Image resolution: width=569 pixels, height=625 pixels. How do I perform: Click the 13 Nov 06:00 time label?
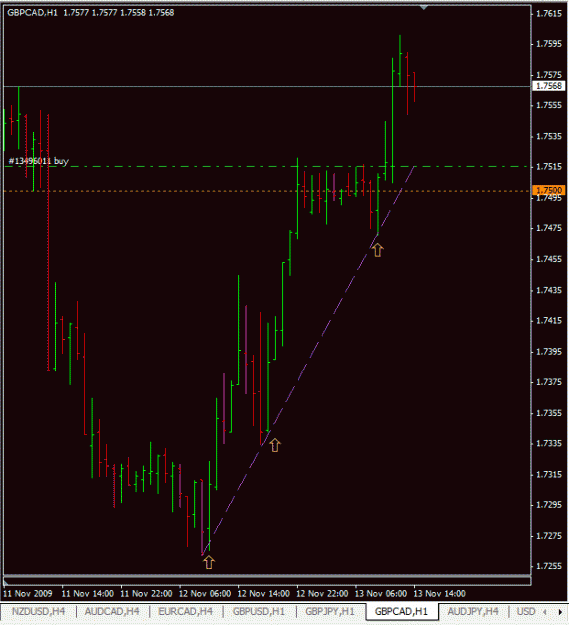(x=381, y=594)
